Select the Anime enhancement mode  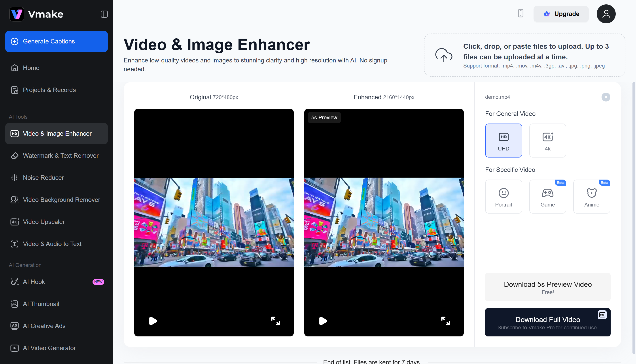click(591, 196)
